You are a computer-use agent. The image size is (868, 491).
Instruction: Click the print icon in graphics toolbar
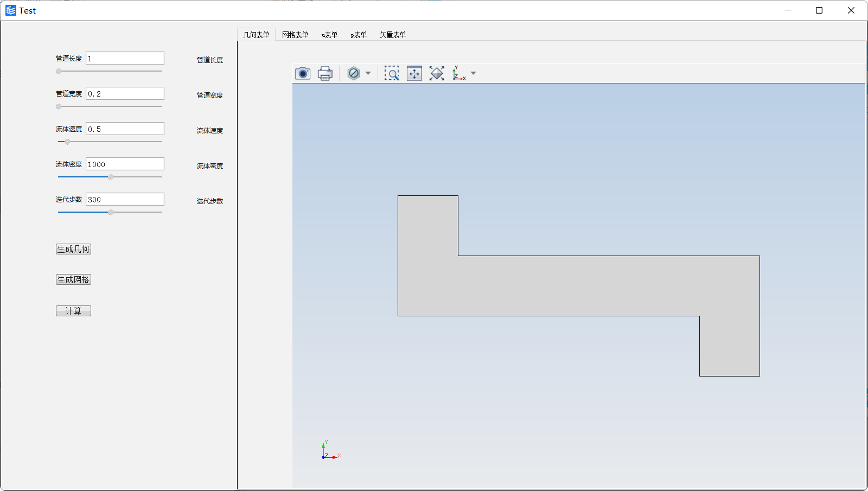(x=325, y=73)
